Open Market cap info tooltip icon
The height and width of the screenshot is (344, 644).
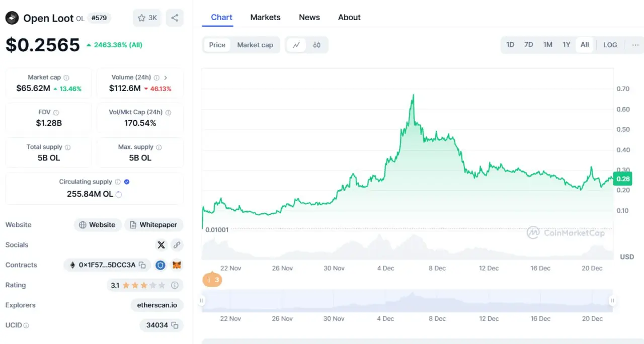coord(66,77)
